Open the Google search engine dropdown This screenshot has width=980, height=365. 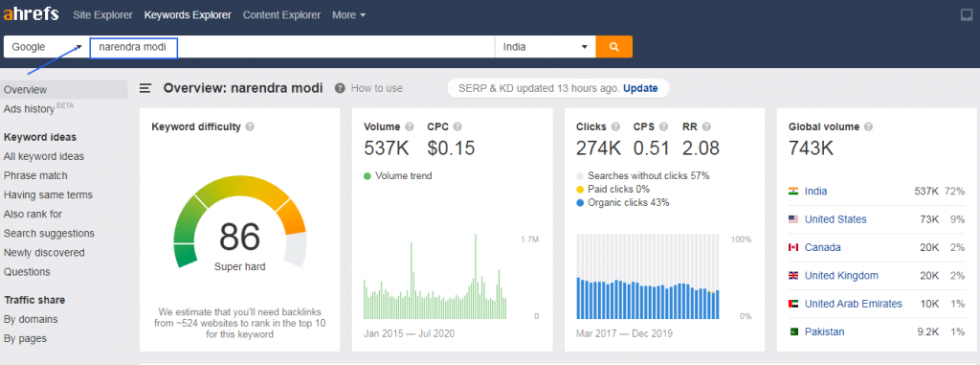pos(46,47)
